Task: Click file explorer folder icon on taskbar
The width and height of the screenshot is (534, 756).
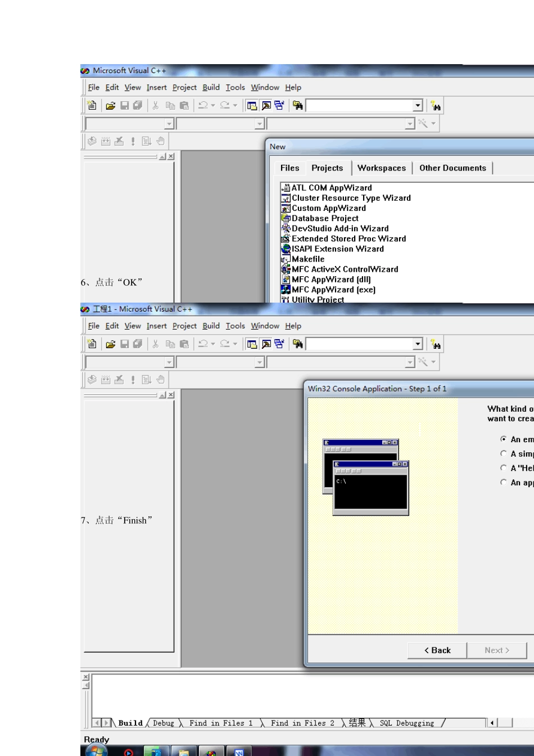Action: coord(184,752)
